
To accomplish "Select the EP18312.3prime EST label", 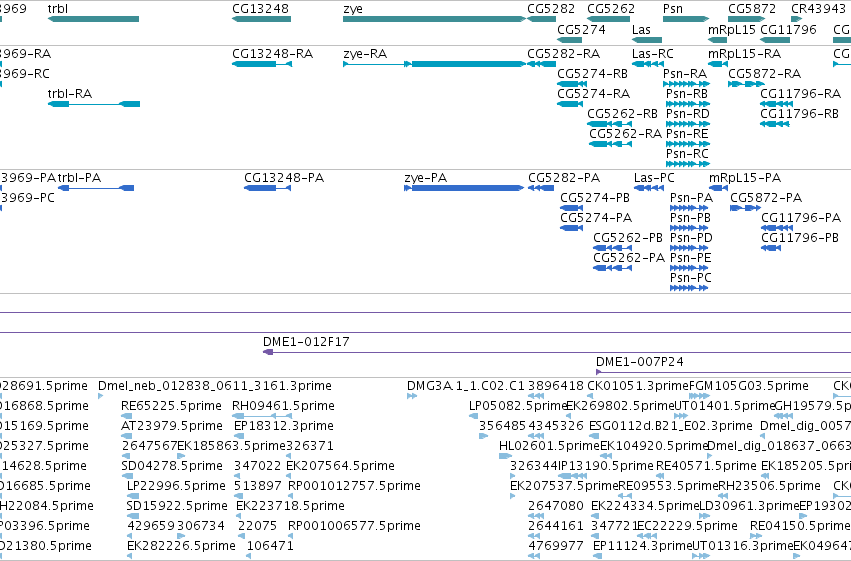I will 284,426.
